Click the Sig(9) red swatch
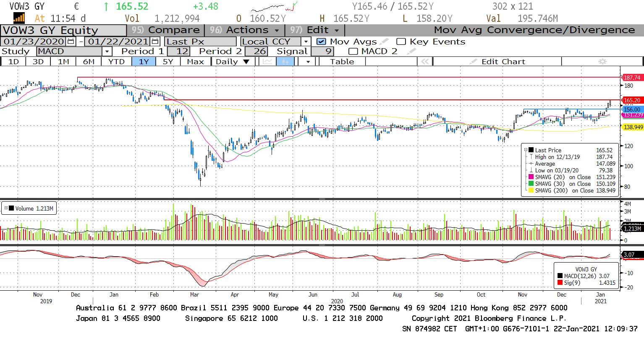The width and height of the screenshot is (644, 341). (x=560, y=283)
